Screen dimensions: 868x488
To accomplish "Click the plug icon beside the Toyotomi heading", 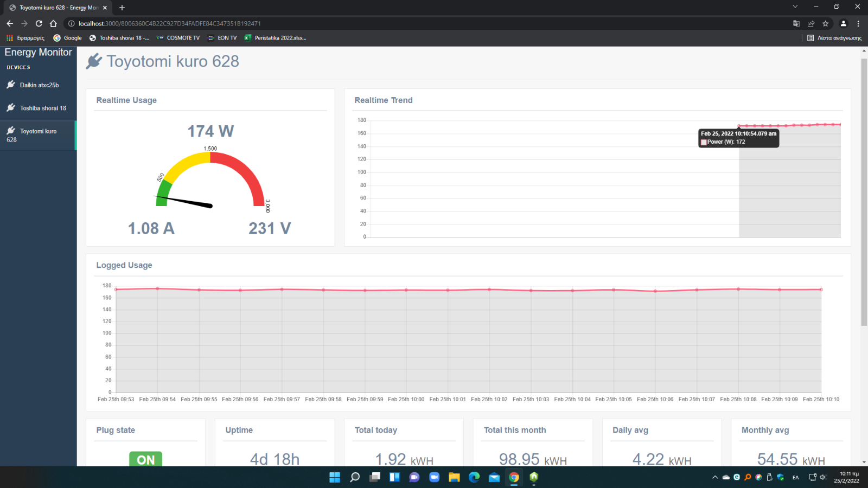I will pyautogui.click(x=94, y=61).
